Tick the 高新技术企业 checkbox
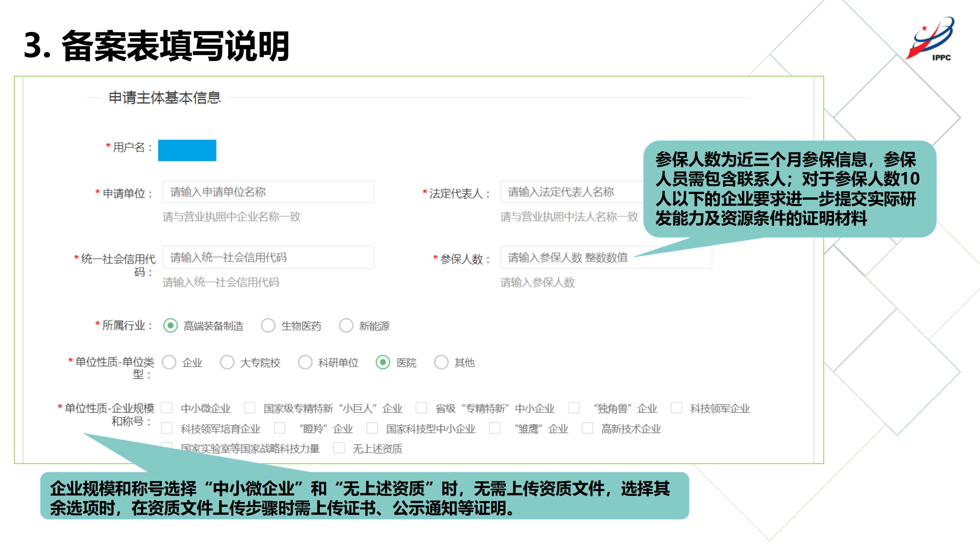 [588, 428]
